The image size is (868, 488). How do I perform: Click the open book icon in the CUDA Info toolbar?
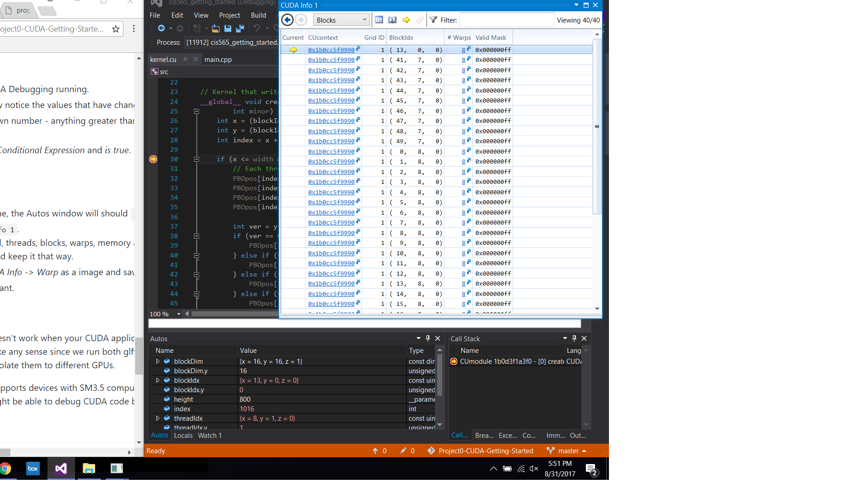click(x=392, y=20)
